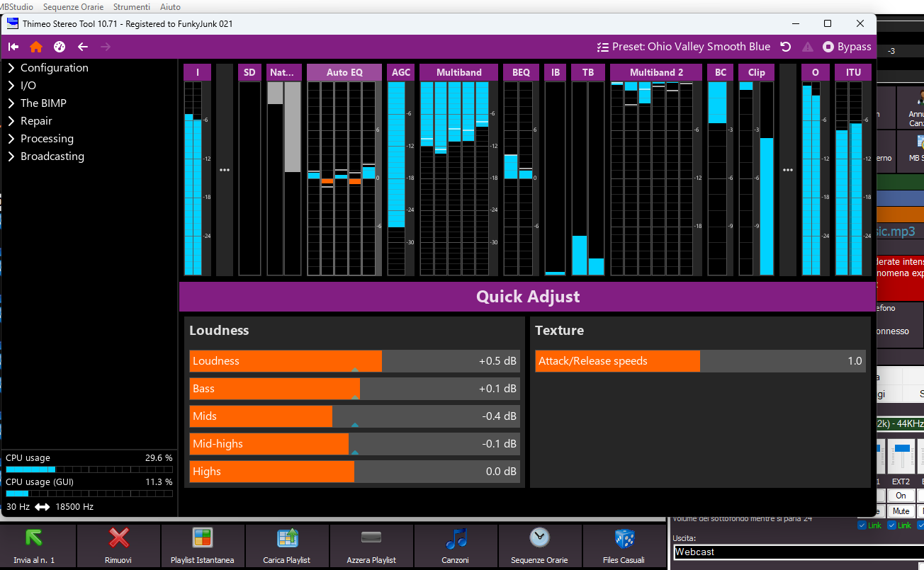This screenshot has height=570, width=924.
Task: Toggle the EXT2 On button
Action: [x=901, y=496]
